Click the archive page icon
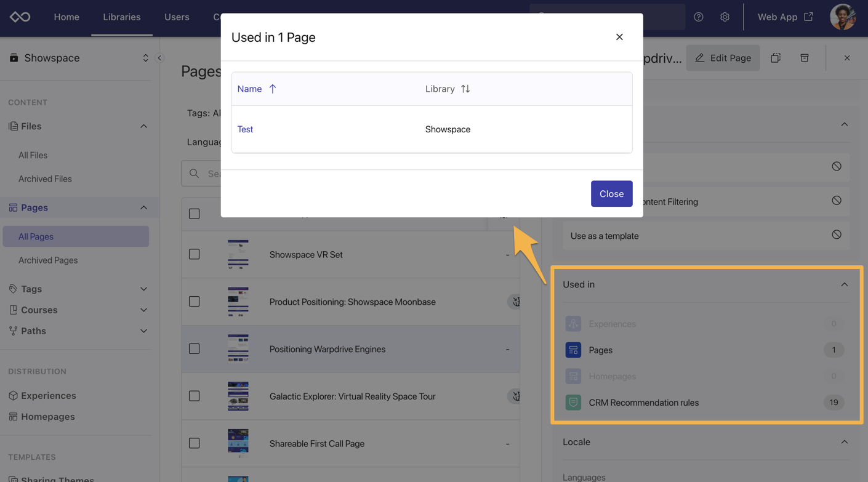The width and height of the screenshot is (868, 482). click(804, 58)
